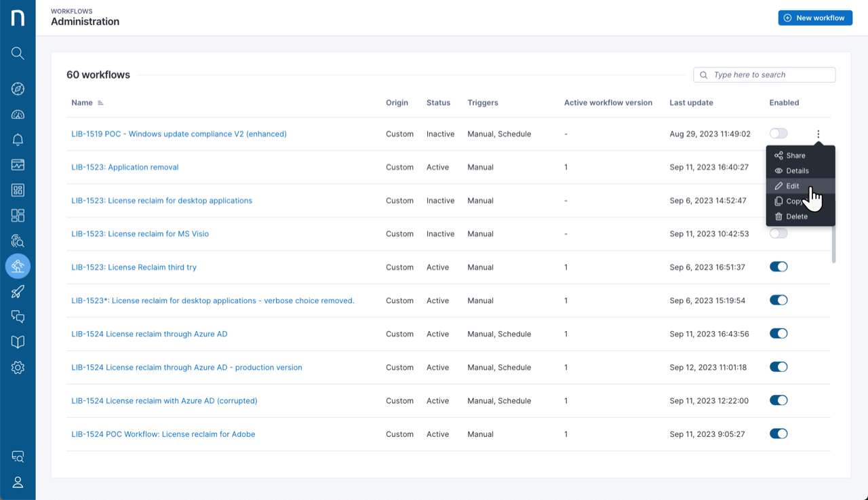The height and width of the screenshot is (500, 868).
Task: Select the highlighted Workflows icon in sidebar
Action: tap(18, 266)
